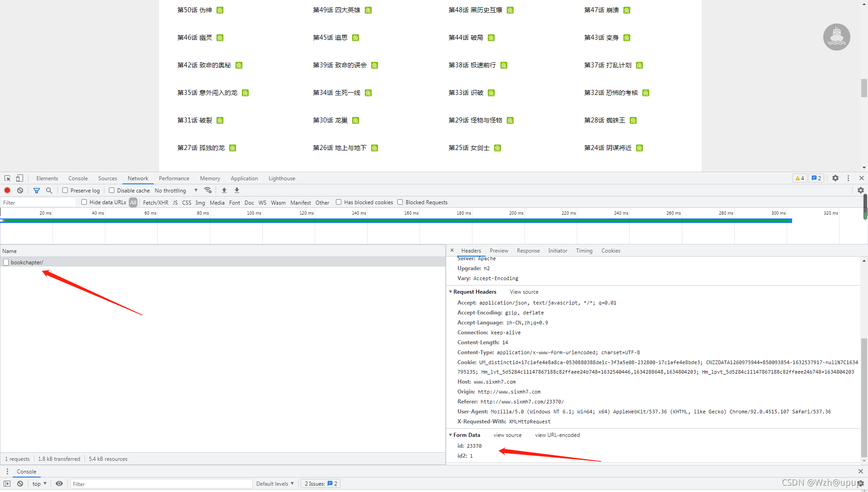Screen dimensions: 868x492
Task: Open the Elements panel tab
Action: click(x=47, y=178)
